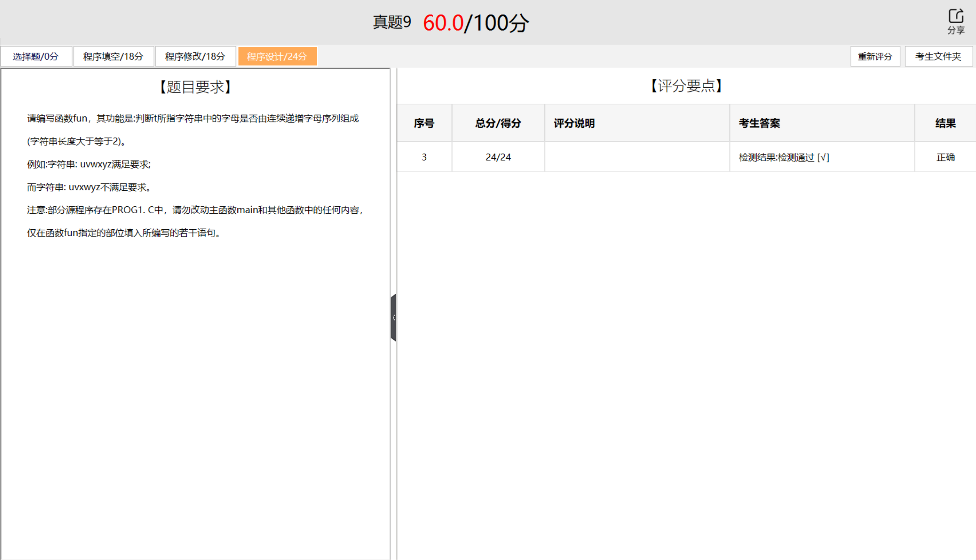Click the 考生答案 column header

click(759, 123)
